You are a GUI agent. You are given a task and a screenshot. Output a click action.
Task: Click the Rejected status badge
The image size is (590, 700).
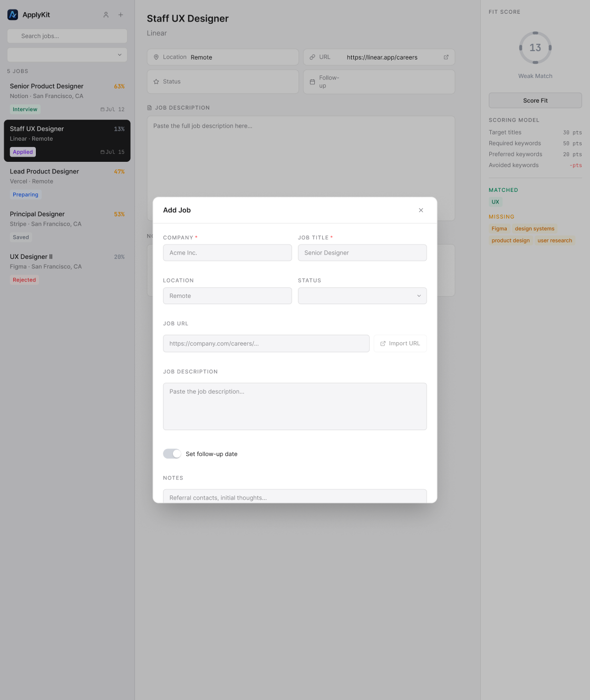tap(24, 280)
